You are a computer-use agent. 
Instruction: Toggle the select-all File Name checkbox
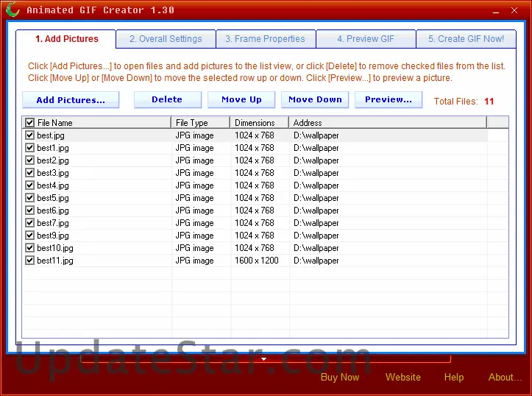point(30,122)
